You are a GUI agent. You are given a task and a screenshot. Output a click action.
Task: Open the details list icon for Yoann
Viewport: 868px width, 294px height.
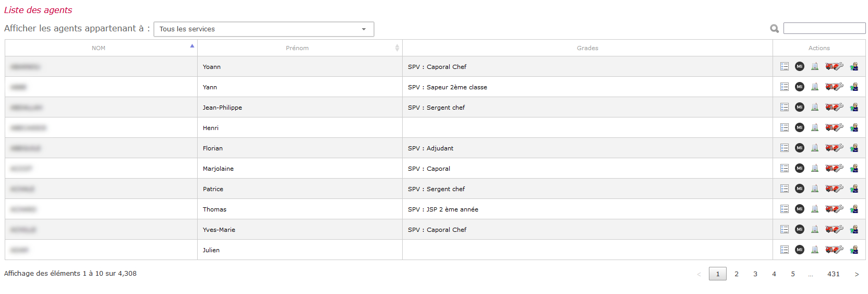(x=785, y=66)
